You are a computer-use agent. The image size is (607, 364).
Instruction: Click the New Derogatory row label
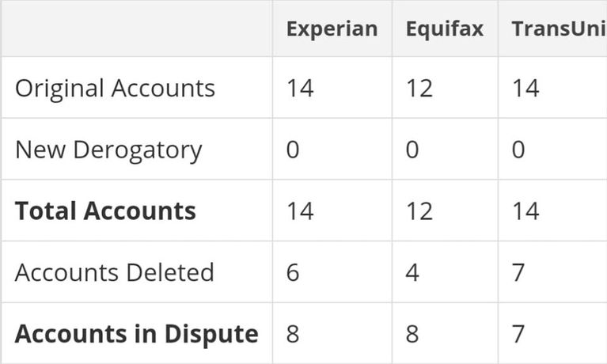108,150
